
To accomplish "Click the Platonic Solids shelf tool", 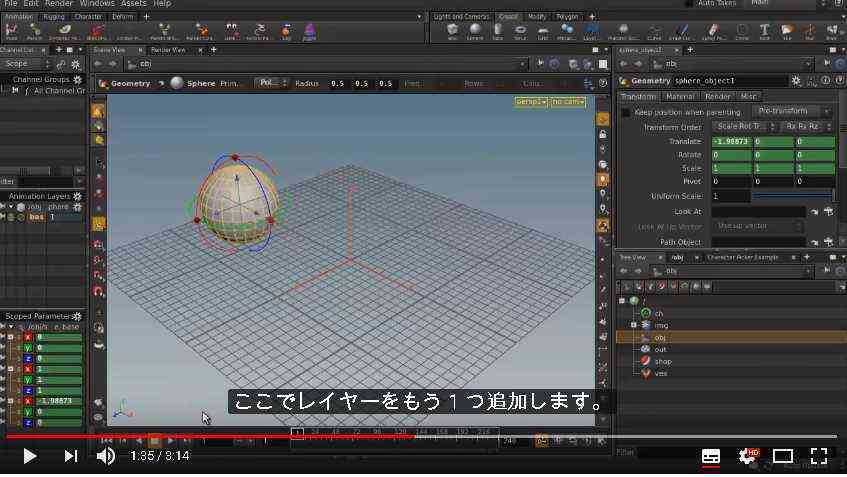I will 623,32.
